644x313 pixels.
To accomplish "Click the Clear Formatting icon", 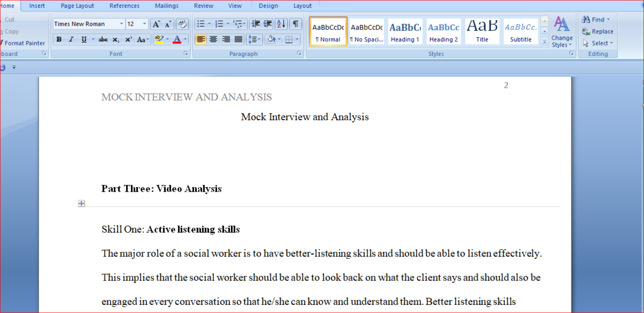I will pos(182,24).
